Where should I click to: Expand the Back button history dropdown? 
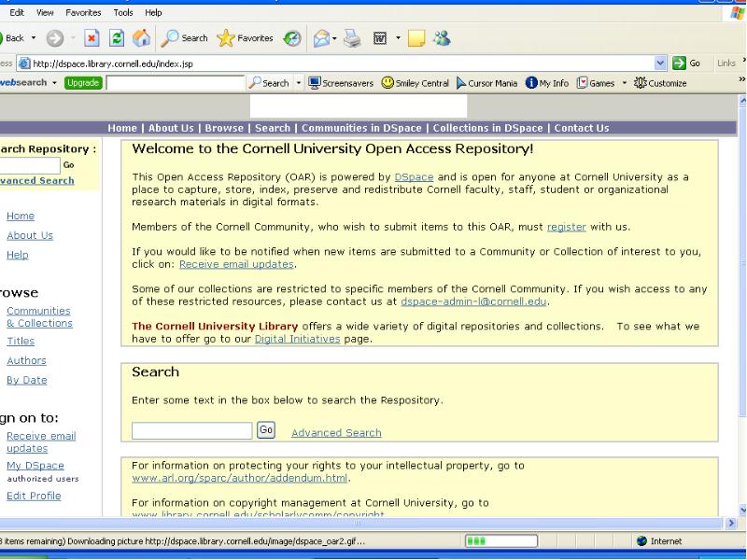pyautogui.click(x=34, y=38)
